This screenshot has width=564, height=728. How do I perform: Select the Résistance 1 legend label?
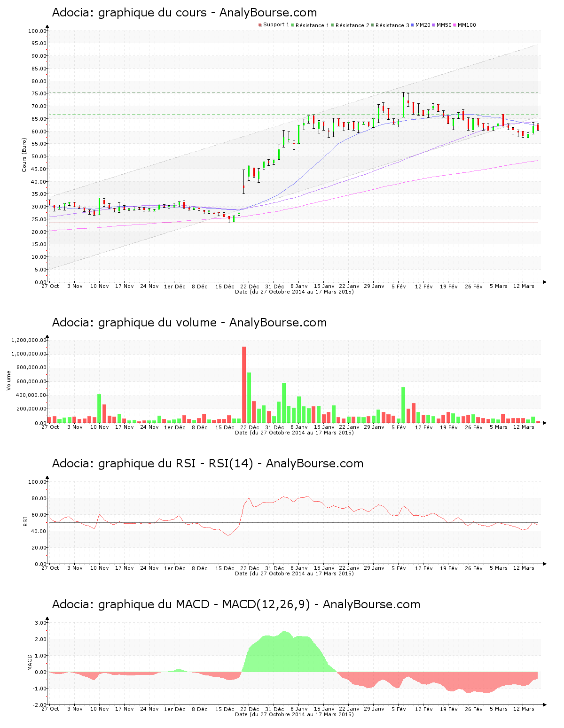[313, 25]
